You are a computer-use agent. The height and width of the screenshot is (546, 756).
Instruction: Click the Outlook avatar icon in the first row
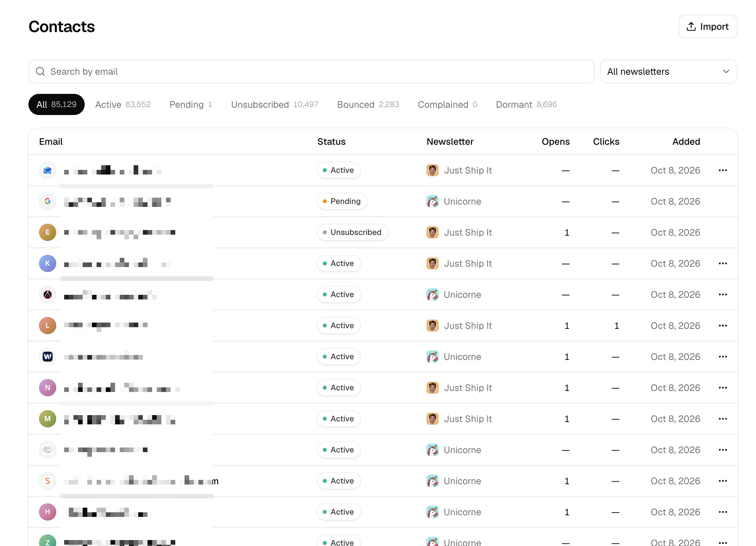coord(48,170)
